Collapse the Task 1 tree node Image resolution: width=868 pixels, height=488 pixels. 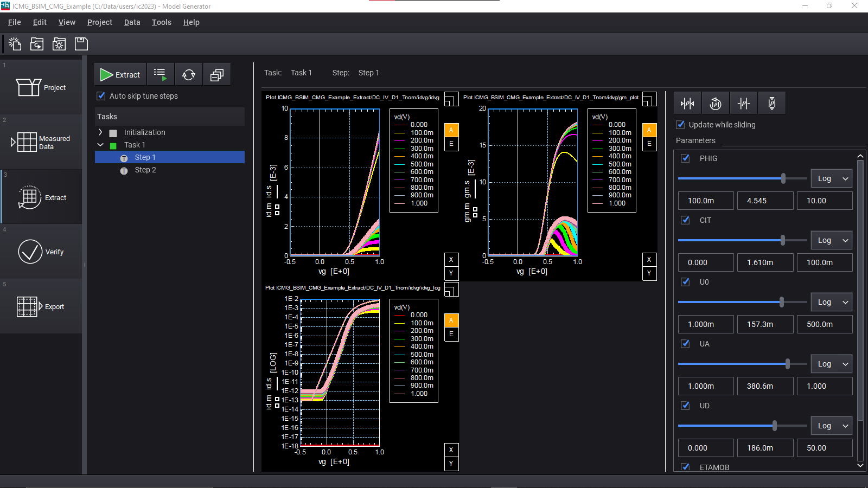[x=100, y=145]
